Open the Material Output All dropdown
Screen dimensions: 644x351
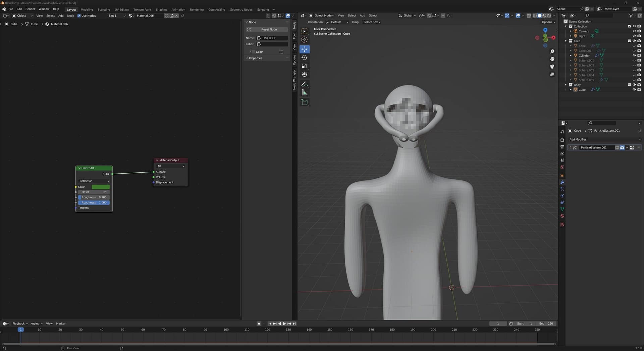pyautogui.click(x=170, y=166)
